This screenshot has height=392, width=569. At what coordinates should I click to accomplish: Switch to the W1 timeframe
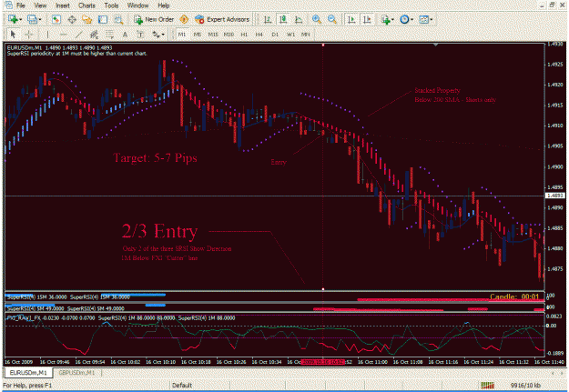pos(290,35)
